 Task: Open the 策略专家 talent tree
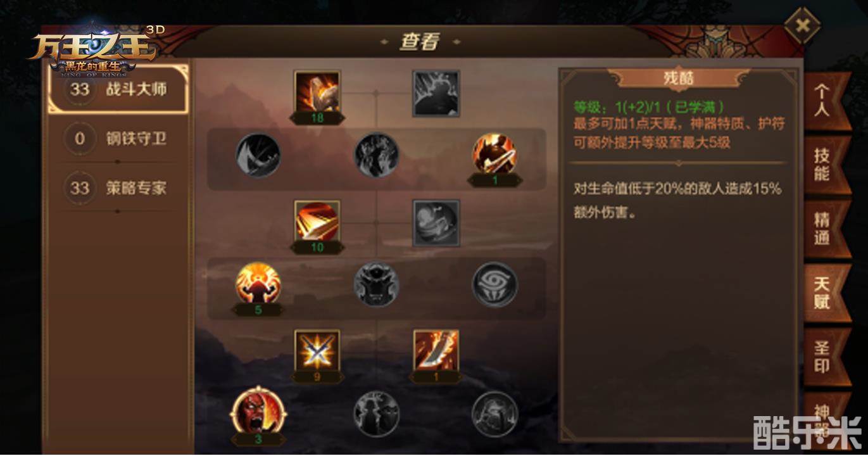pos(118,188)
